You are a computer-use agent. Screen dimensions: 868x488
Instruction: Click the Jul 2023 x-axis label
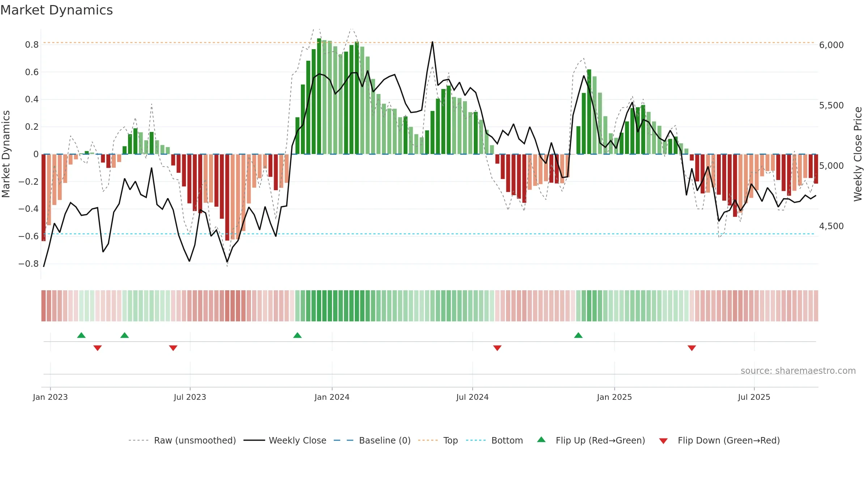(x=190, y=397)
